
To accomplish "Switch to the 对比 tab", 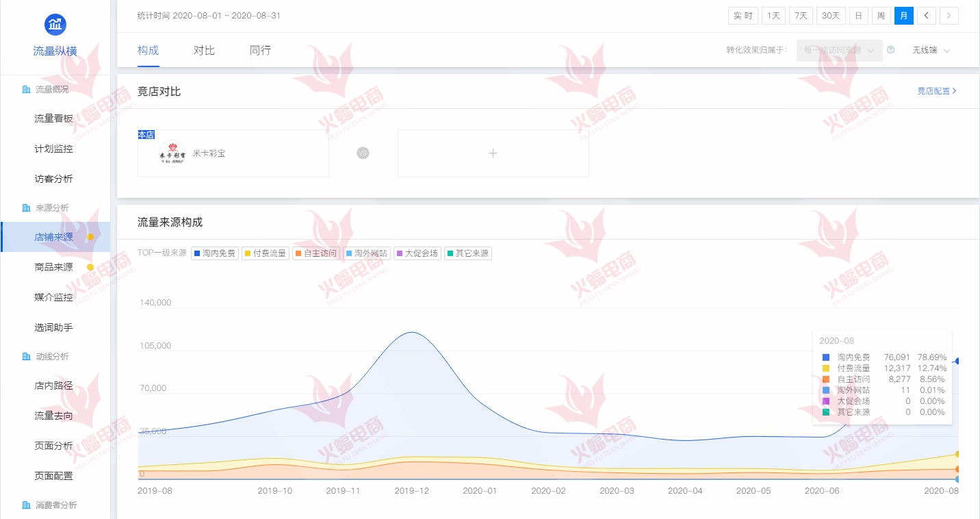I will [x=203, y=50].
